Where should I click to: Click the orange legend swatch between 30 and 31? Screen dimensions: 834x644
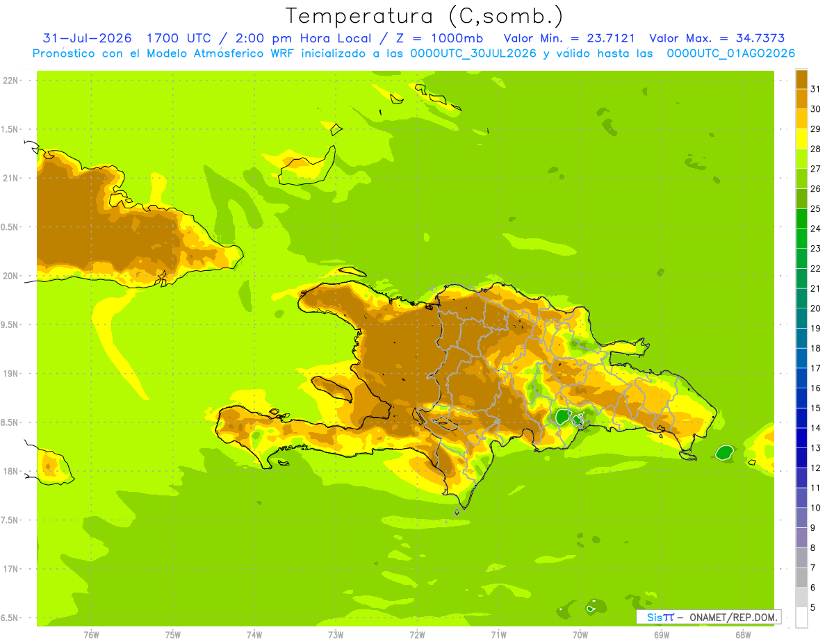pyautogui.click(x=801, y=99)
